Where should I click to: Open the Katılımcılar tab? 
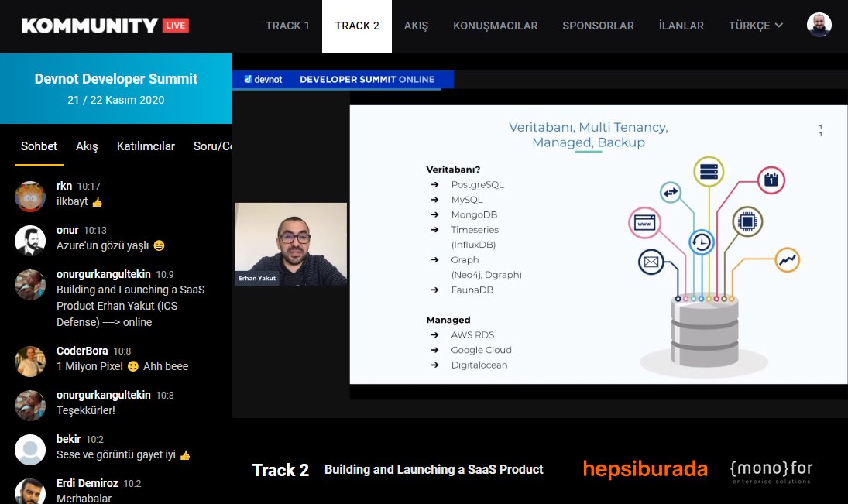tap(146, 146)
